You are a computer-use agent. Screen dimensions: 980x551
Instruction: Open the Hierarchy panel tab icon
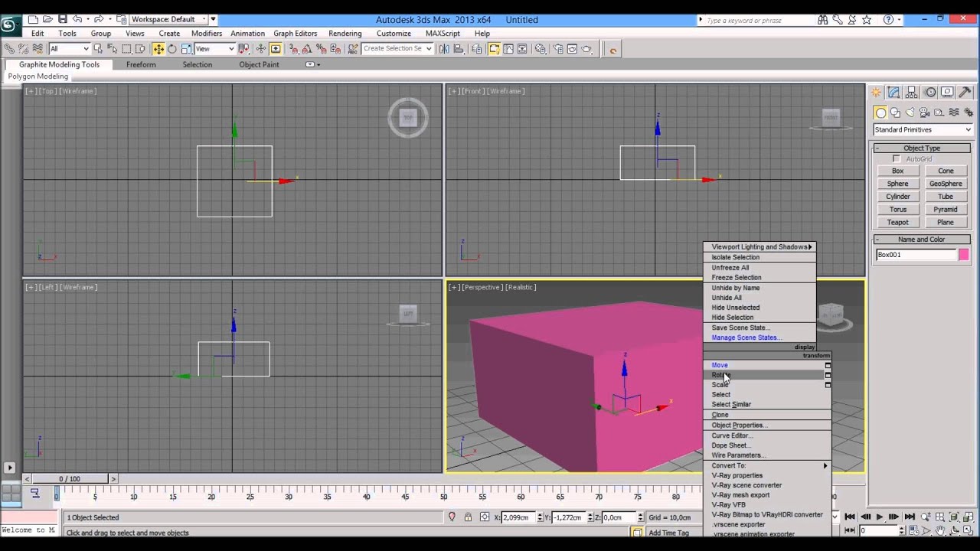(x=911, y=92)
